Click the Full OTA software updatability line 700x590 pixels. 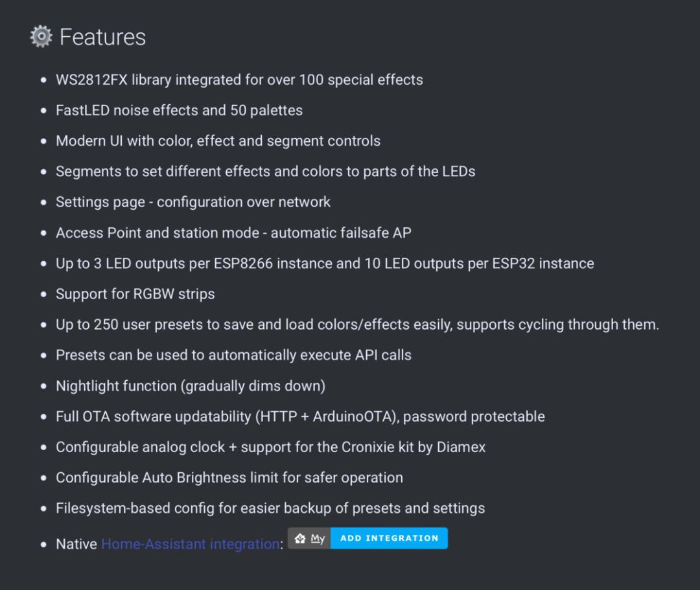tap(300, 416)
